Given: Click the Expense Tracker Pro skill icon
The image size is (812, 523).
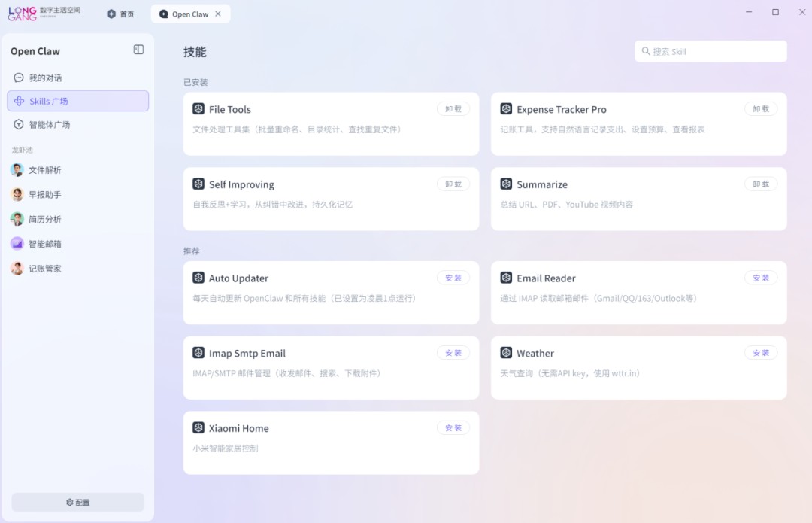Looking at the screenshot, I should pos(506,109).
